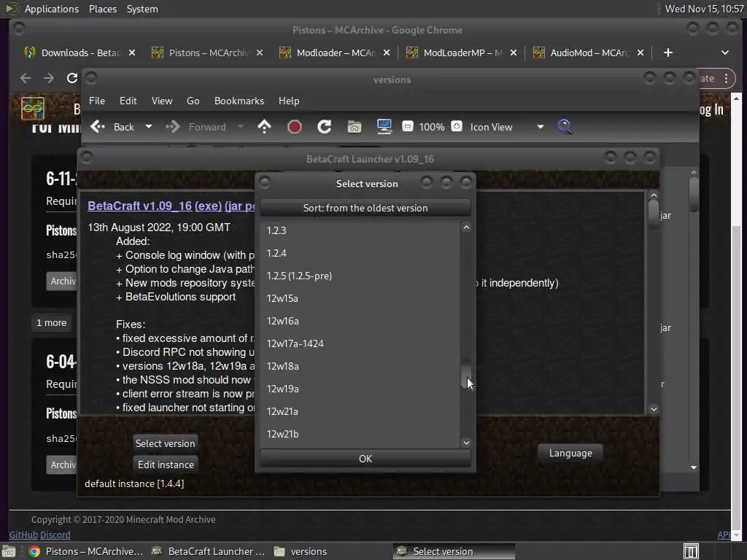This screenshot has height=560, width=747.
Task: Click version list scroll up arrow
Action: click(466, 227)
